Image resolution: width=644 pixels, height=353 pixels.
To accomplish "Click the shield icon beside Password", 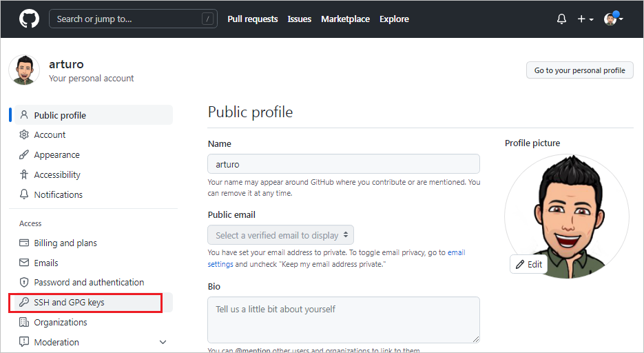I will 24,282.
